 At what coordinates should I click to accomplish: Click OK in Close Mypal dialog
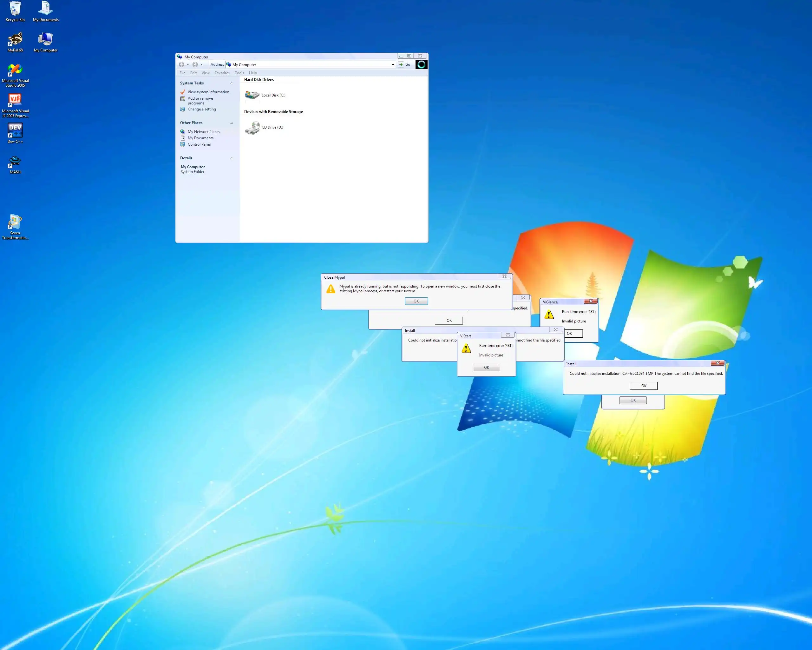click(416, 301)
